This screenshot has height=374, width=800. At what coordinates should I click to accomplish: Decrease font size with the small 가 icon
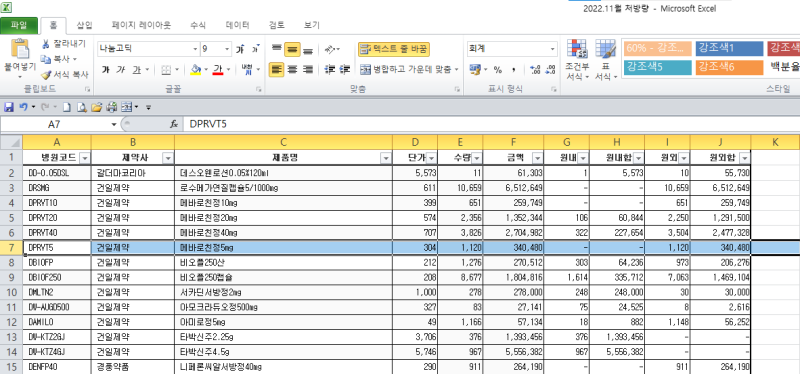coord(255,49)
